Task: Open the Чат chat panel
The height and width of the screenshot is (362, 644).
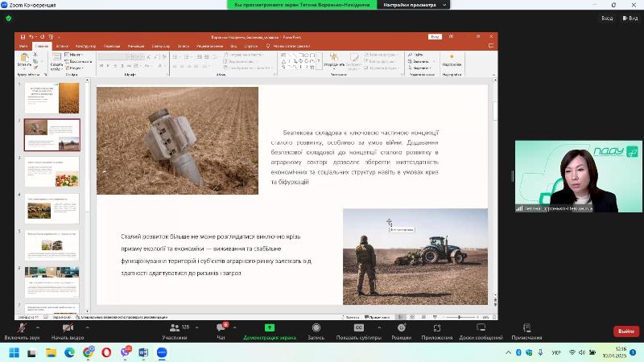Action: coord(221,328)
